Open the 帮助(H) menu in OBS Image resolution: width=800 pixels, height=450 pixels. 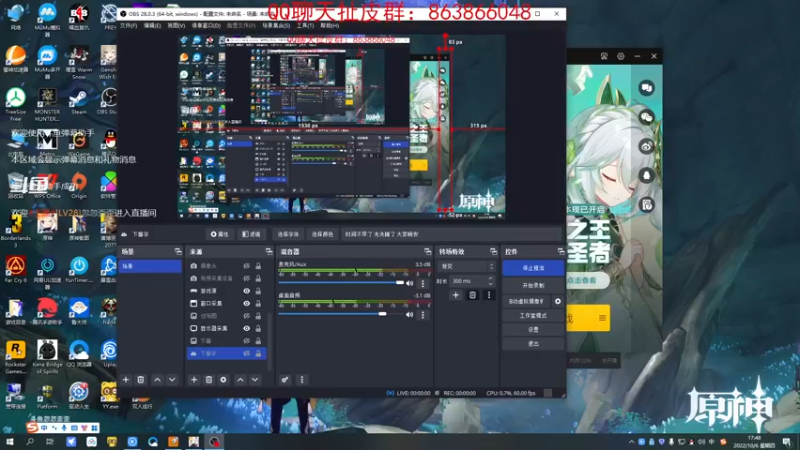330,26
